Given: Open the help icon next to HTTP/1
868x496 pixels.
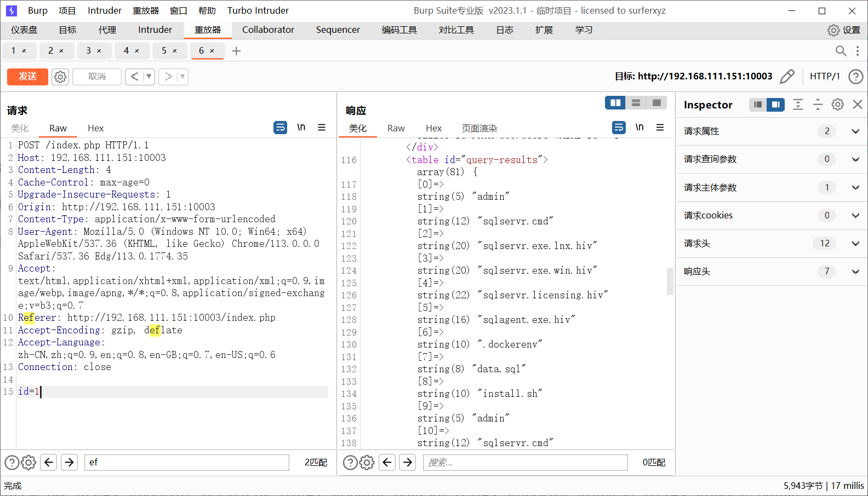Looking at the screenshot, I should point(855,76).
